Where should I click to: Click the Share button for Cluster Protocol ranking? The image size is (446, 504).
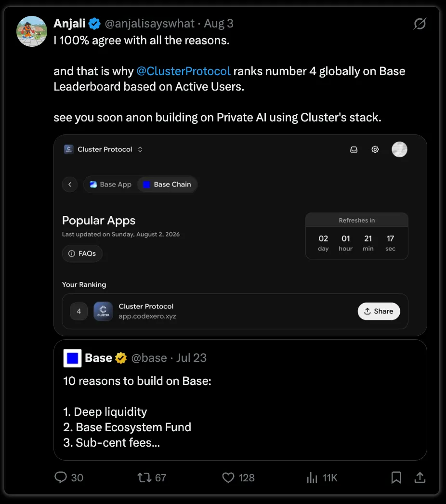[x=379, y=311]
